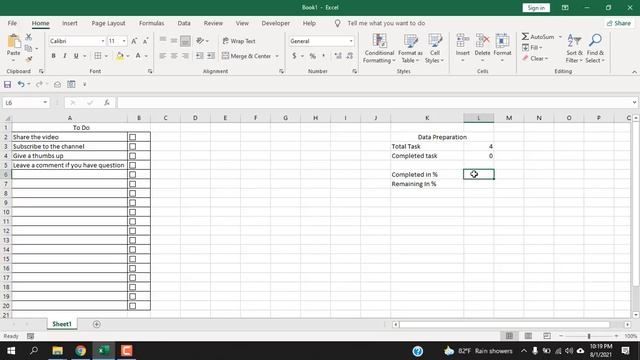Image resolution: width=640 pixels, height=360 pixels.
Task: Open Customize Quick Access Toolbar dropdown
Action: tap(84, 84)
